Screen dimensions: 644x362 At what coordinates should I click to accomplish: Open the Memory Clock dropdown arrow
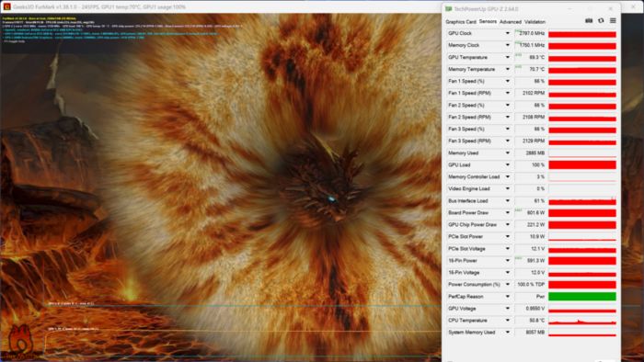(x=507, y=45)
